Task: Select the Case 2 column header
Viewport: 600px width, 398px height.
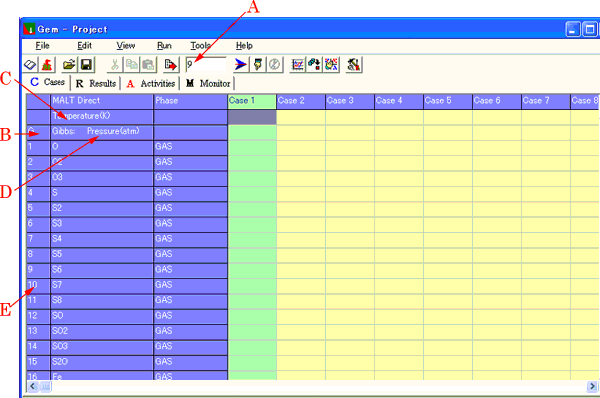Action: (301, 101)
